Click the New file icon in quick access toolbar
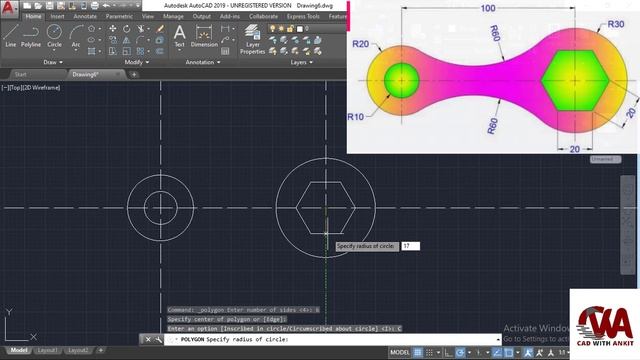The height and width of the screenshot is (360, 640). click(x=27, y=6)
